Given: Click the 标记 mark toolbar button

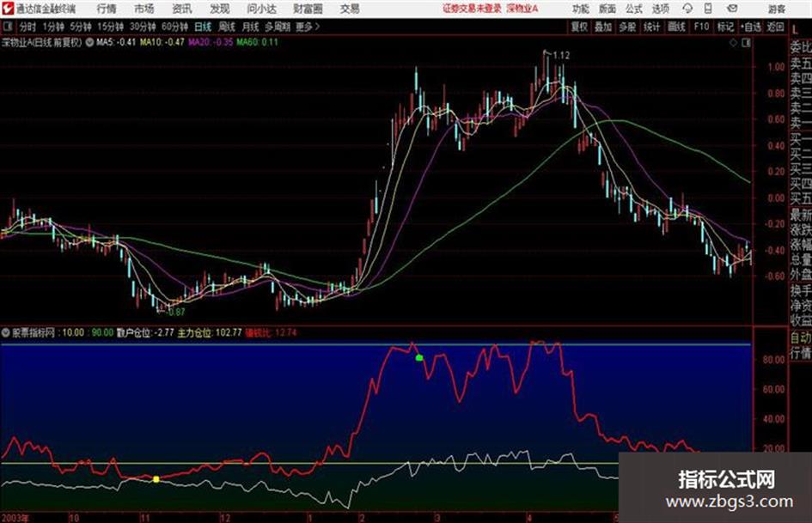Looking at the screenshot, I should tap(725, 27).
